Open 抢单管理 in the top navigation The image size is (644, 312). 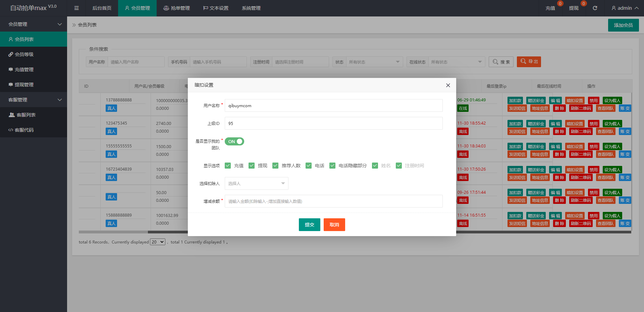176,8
